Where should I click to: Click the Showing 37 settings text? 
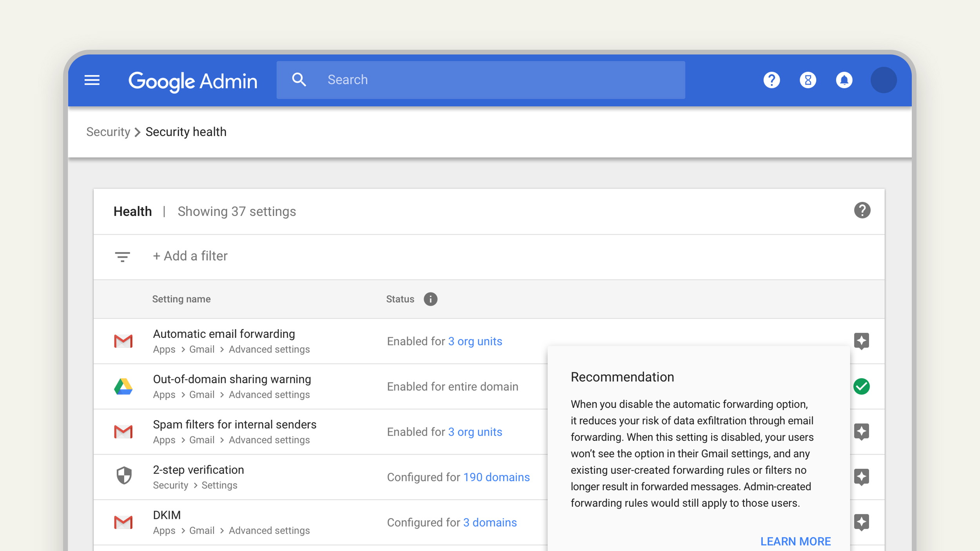click(237, 212)
